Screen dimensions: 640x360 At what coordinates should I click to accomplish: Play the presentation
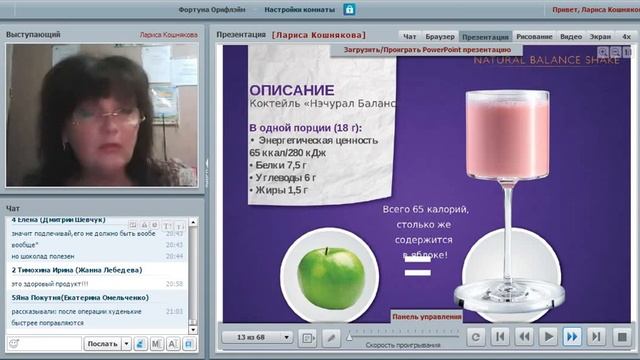click(x=548, y=337)
